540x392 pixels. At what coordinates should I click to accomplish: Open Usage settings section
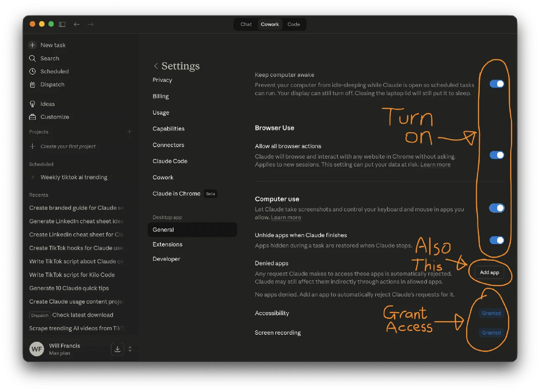pyautogui.click(x=161, y=113)
